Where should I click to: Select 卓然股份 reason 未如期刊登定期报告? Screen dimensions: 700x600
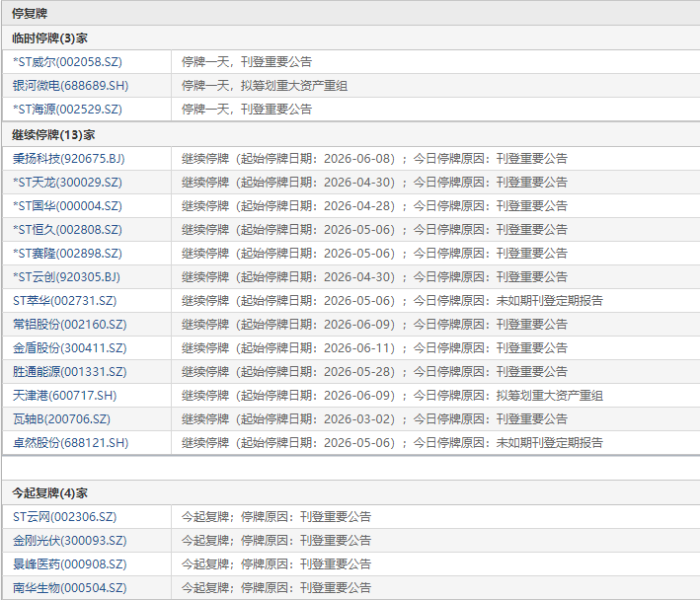(550, 442)
